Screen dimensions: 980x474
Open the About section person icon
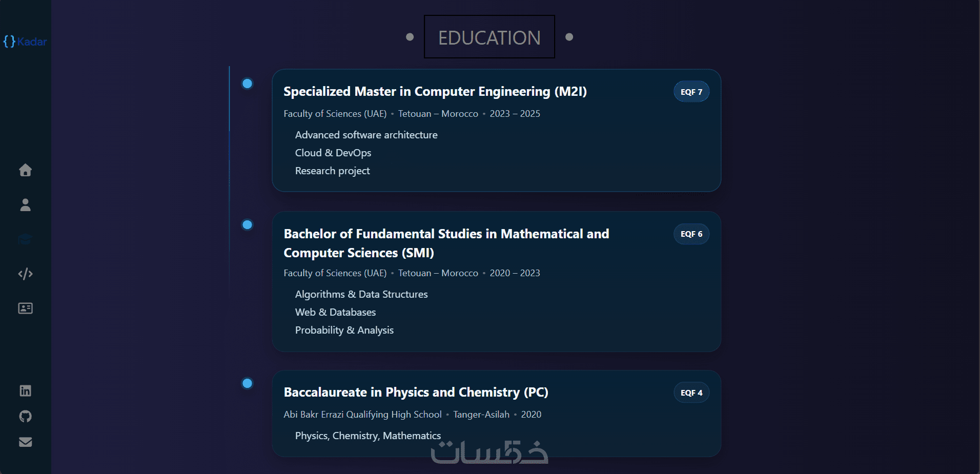tap(25, 205)
